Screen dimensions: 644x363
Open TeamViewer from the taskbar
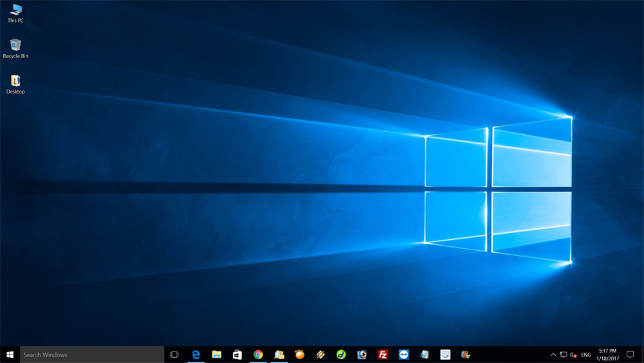click(404, 355)
